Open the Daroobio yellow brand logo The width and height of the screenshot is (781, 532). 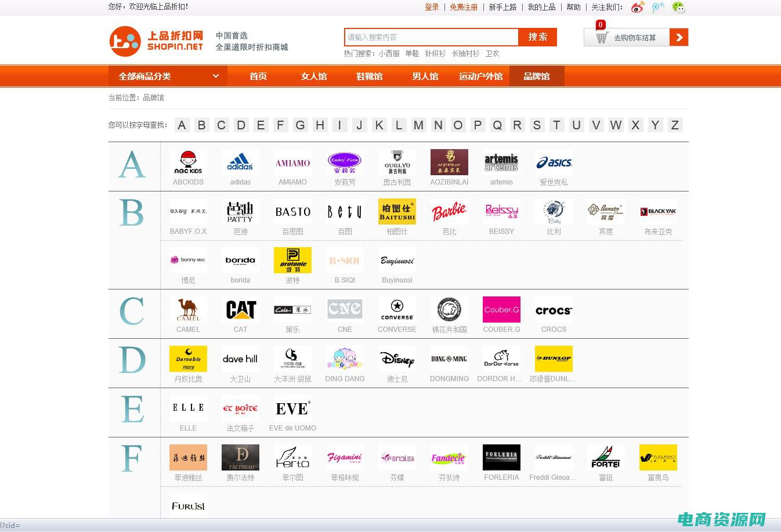(188, 359)
